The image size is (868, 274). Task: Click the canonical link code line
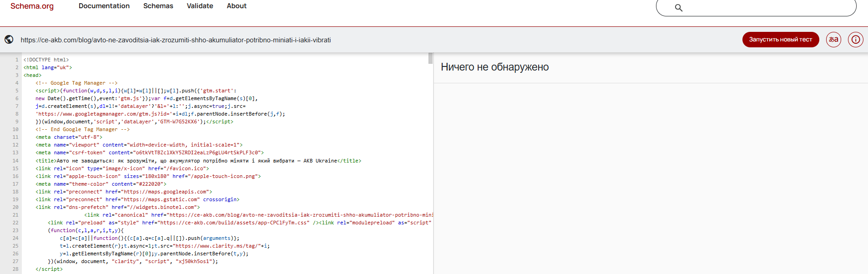pyautogui.click(x=258, y=215)
